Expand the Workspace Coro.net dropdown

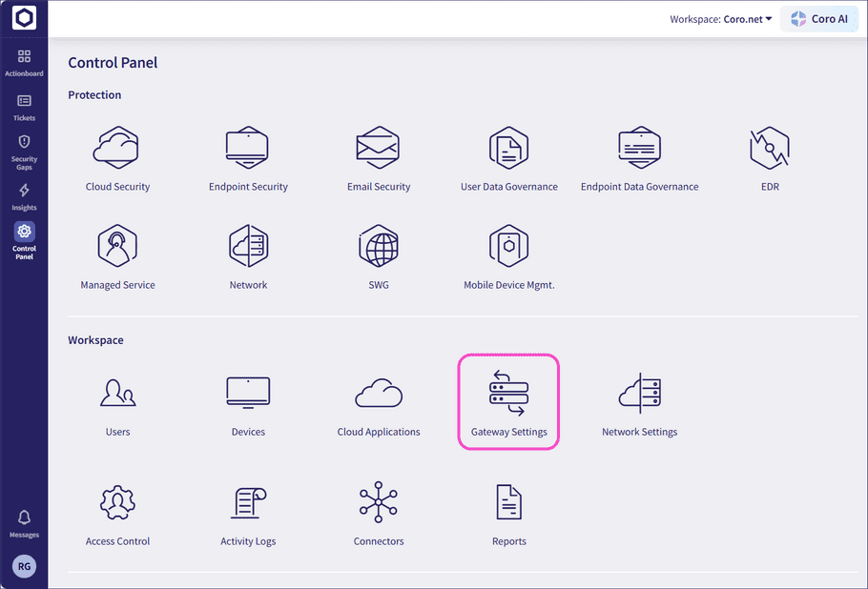[721, 19]
